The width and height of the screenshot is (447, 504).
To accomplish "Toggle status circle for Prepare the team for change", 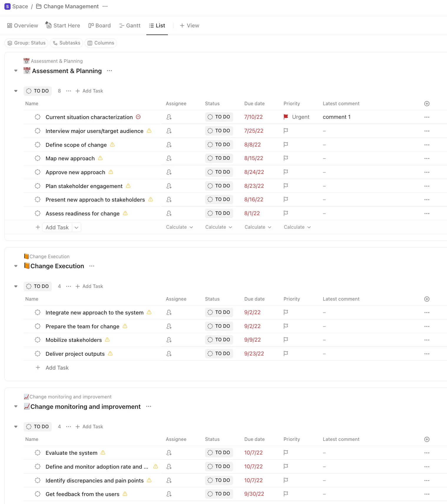I will coord(38,326).
